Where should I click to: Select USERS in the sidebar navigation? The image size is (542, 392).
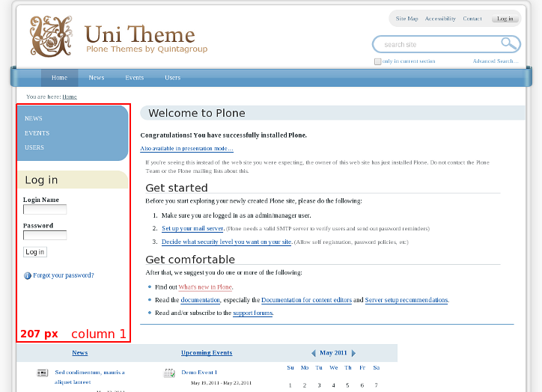click(x=34, y=147)
